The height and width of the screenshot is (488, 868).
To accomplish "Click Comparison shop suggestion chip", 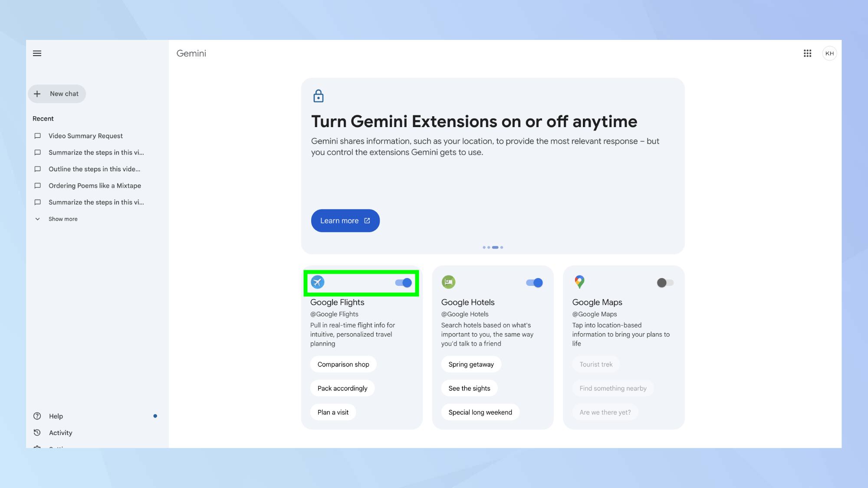I will [x=343, y=364].
